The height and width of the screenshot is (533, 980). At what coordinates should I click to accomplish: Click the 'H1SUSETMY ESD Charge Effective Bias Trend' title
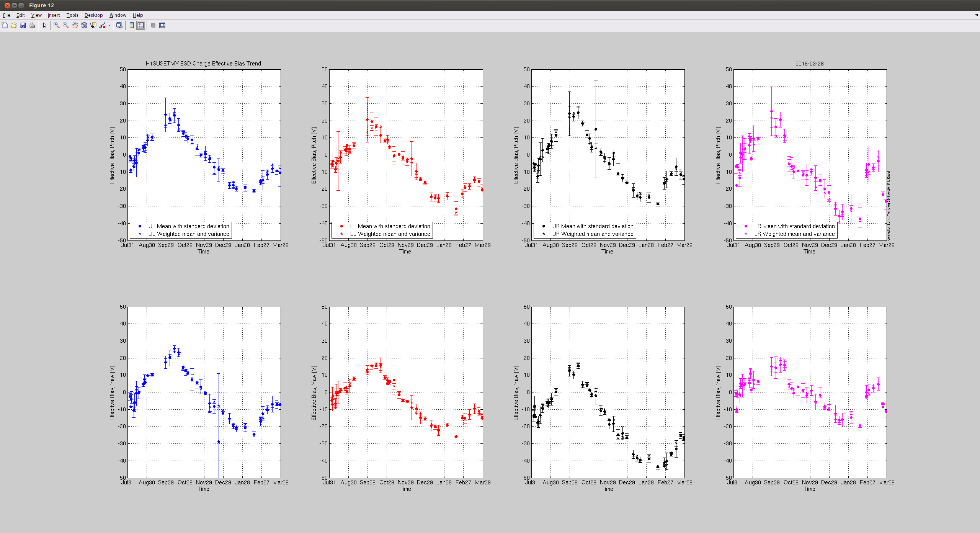pos(203,64)
